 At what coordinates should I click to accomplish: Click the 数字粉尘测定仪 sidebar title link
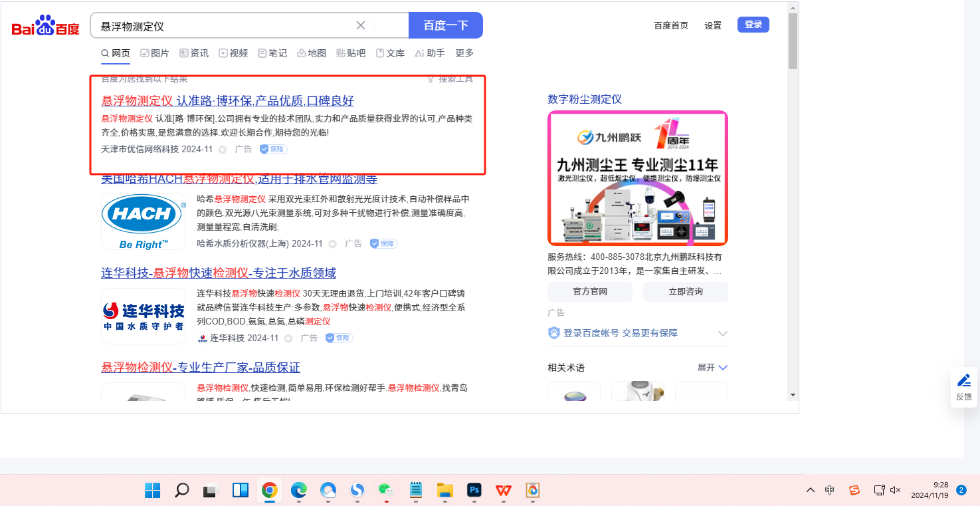coord(585,99)
